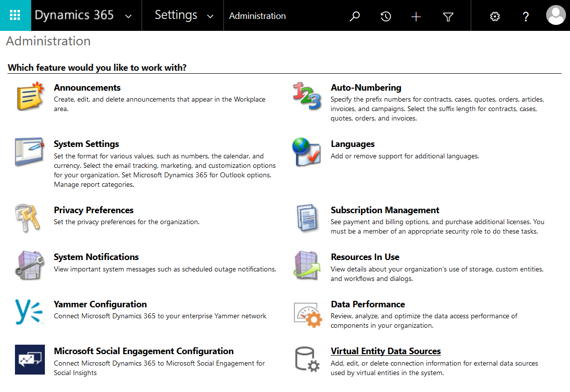Image resolution: width=570 pixels, height=392 pixels.
Task: Click the System Notifications wrench icon
Action: coord(30,265)
